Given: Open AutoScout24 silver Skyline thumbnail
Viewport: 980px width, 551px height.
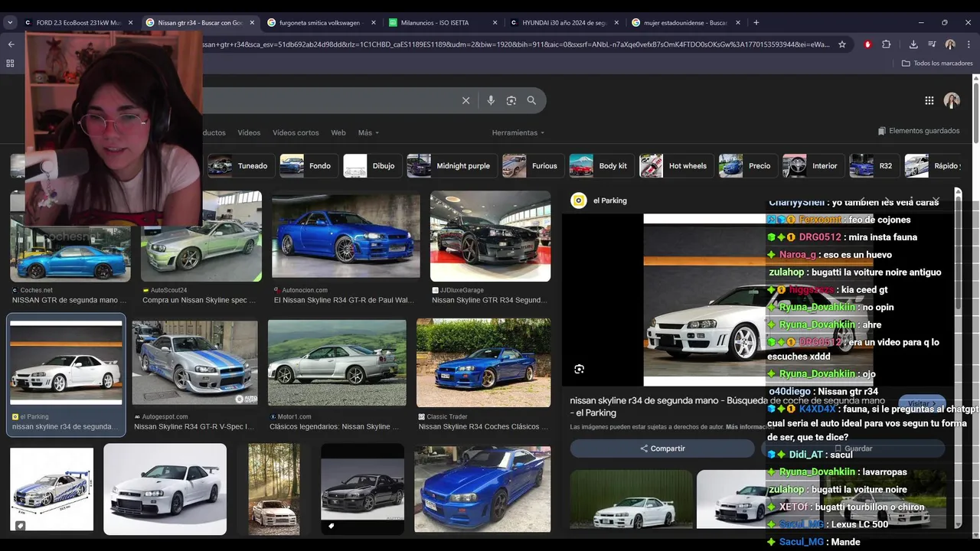Looking at the screenshot, I should click(x=201, y=236).
